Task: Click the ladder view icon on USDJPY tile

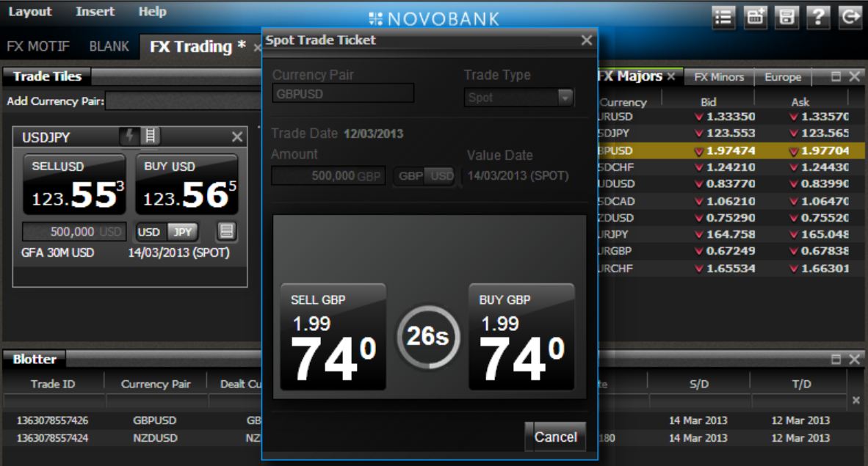Action: (150, 136)
